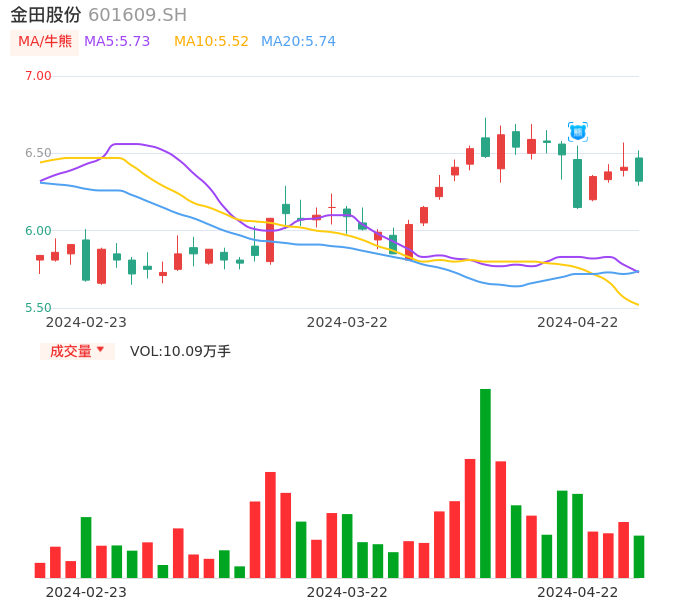Viewport: 686px width, 606px height.
Task: Click the large green candlestick below bear icon
Action: [x=577, y=183]
